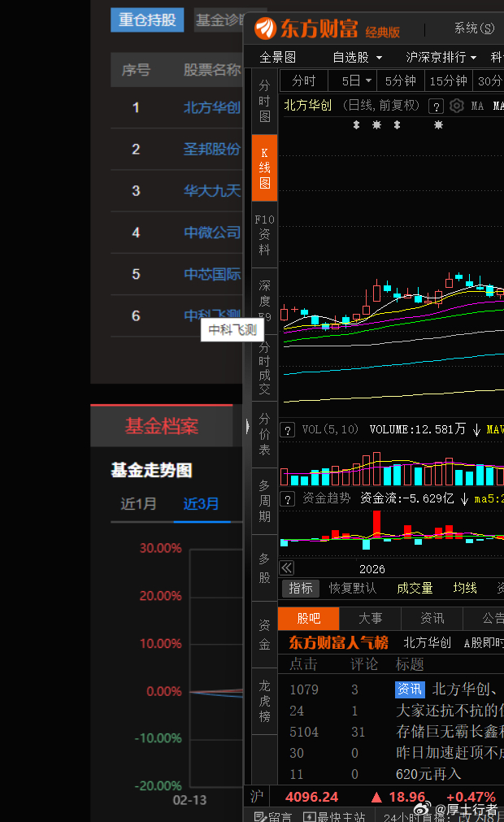
Task: Select the 均线 indicator
Action: [x=465, y=588]
